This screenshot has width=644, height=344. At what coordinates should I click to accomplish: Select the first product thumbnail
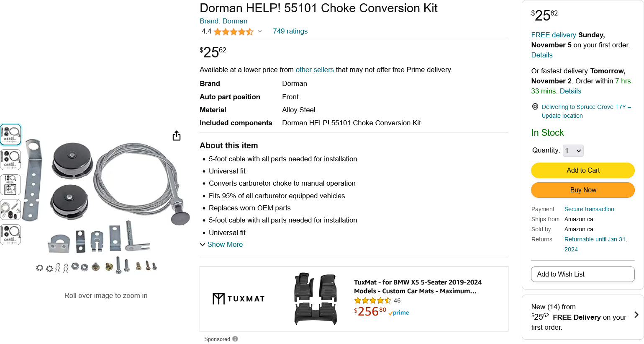[10, 134]
